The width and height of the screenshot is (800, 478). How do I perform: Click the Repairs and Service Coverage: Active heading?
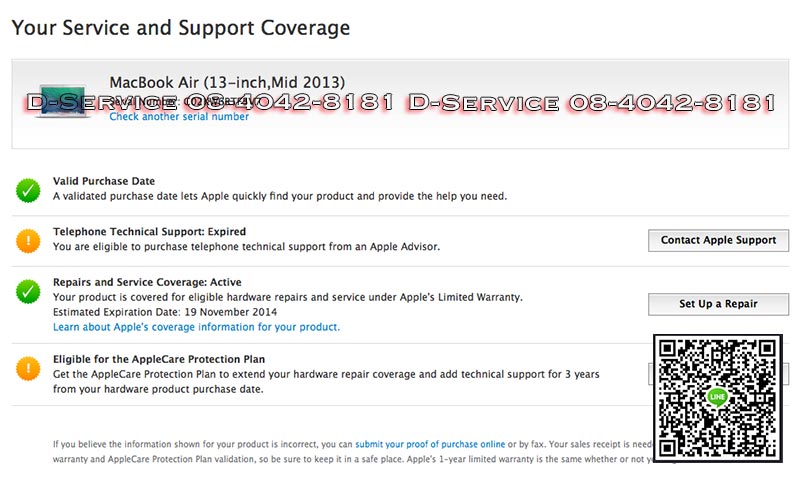pyautogui.click(x=147, y=283)
